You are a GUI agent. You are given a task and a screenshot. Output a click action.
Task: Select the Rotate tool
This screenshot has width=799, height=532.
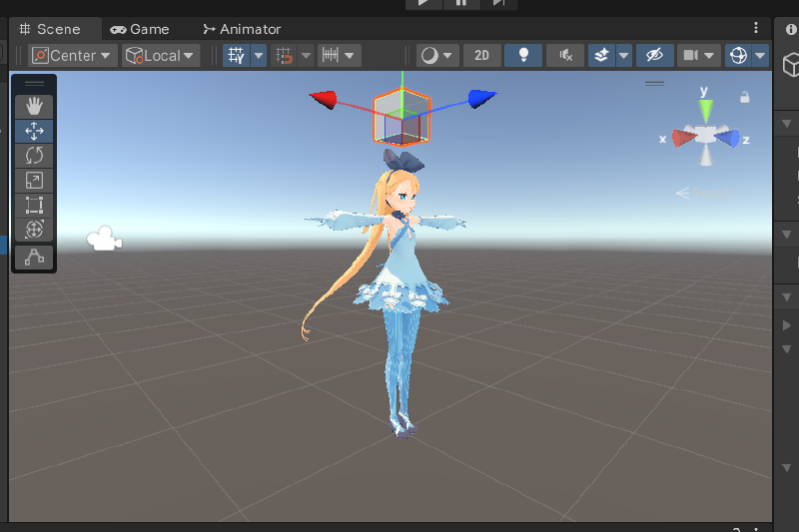(x=34, y=156)
